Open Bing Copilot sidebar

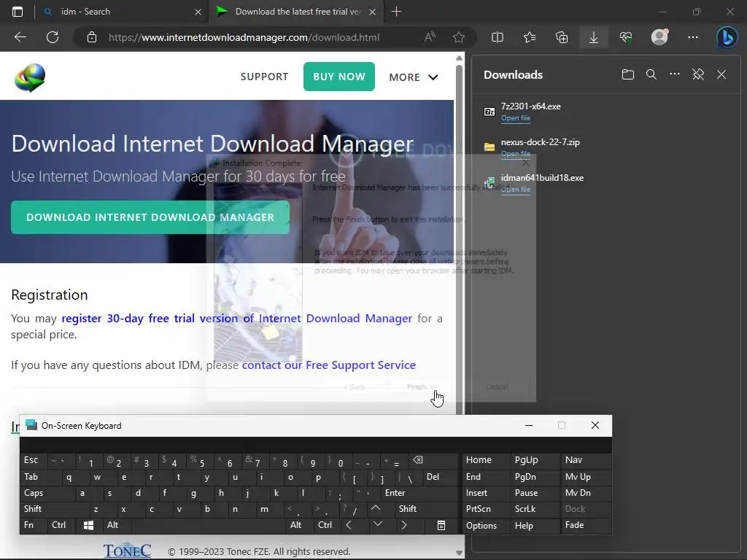(x=727, y=37)
